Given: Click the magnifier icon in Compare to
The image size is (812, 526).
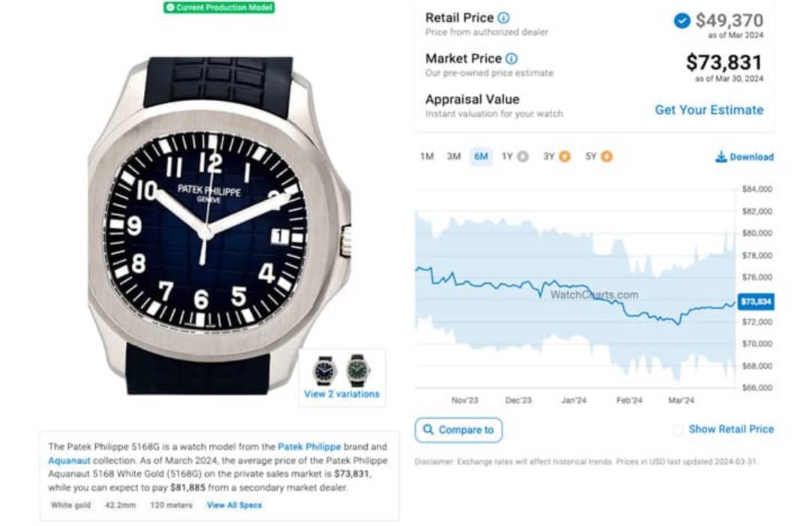Looking at the screenshot, I should (x=428, y=429).
